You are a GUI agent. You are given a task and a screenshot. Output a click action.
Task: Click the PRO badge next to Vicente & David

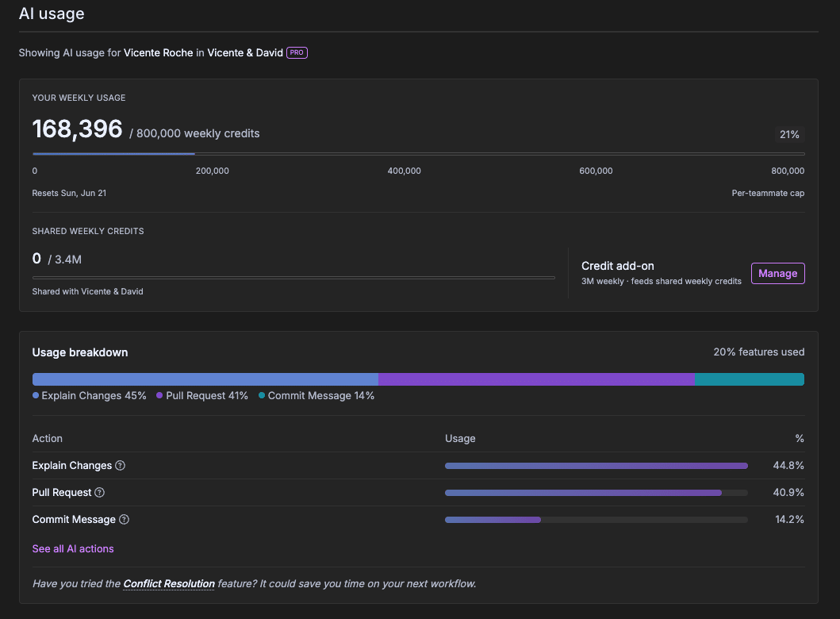tap(297, 52)
